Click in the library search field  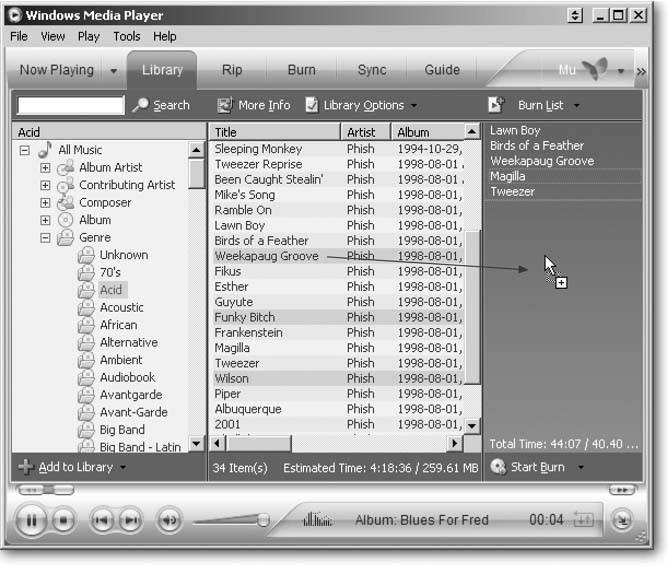tap(70, 105)
